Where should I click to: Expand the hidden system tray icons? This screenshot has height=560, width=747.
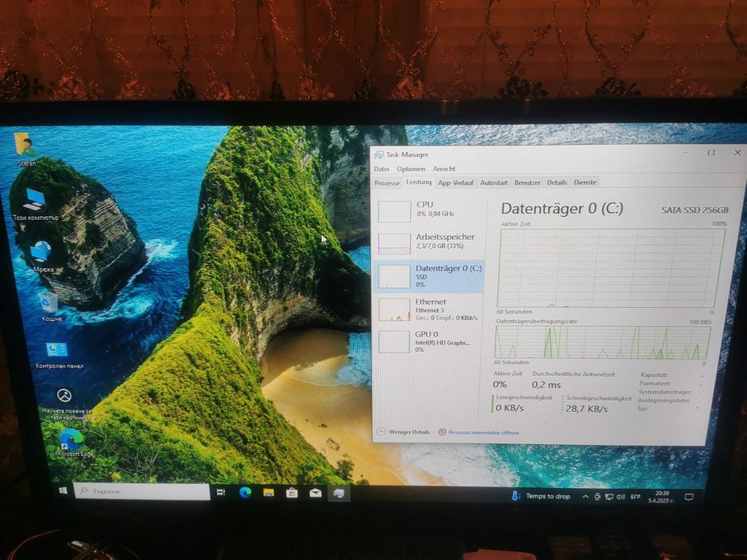(x=585, y=497)
